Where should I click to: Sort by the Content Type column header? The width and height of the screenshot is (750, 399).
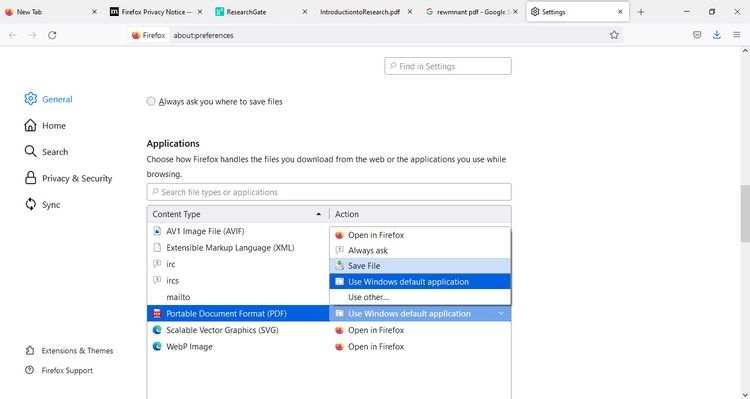click(x=238, y=214)
